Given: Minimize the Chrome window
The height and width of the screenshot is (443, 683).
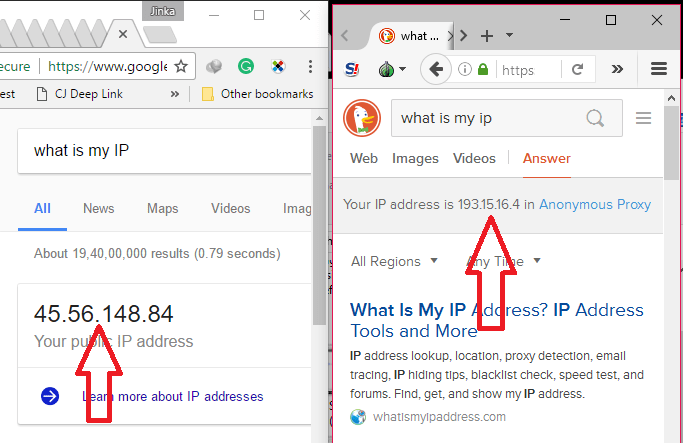Looking at the screenshot, I should click(214, 15).
